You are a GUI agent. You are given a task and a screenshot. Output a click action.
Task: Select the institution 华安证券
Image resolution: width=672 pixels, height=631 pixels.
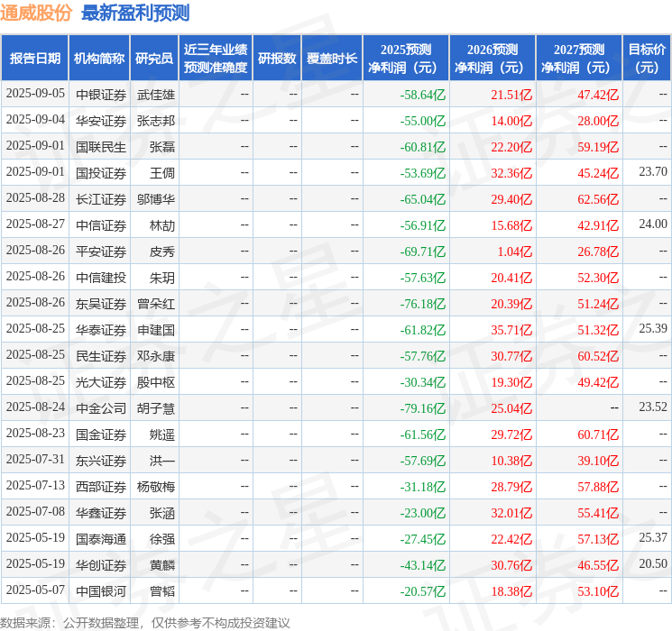101,121
